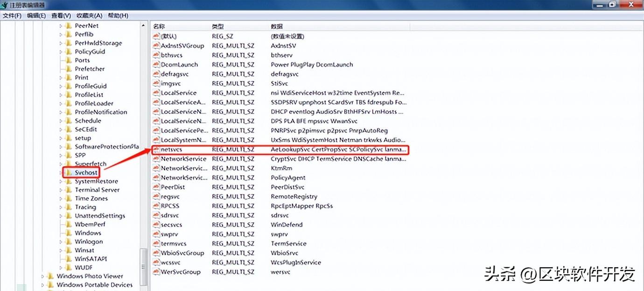Click the Registry Editor title bar icon

tap(4, 5)
